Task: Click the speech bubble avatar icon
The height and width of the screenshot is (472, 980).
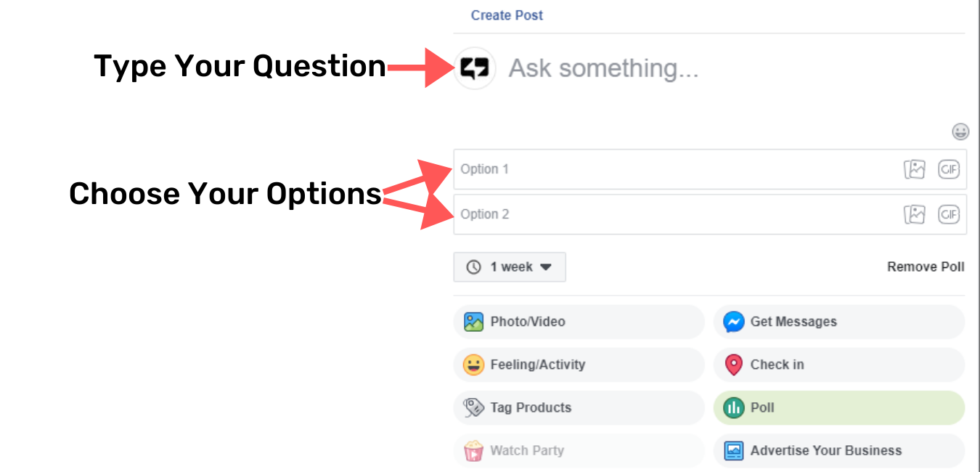Action: (x=474, y=68)
